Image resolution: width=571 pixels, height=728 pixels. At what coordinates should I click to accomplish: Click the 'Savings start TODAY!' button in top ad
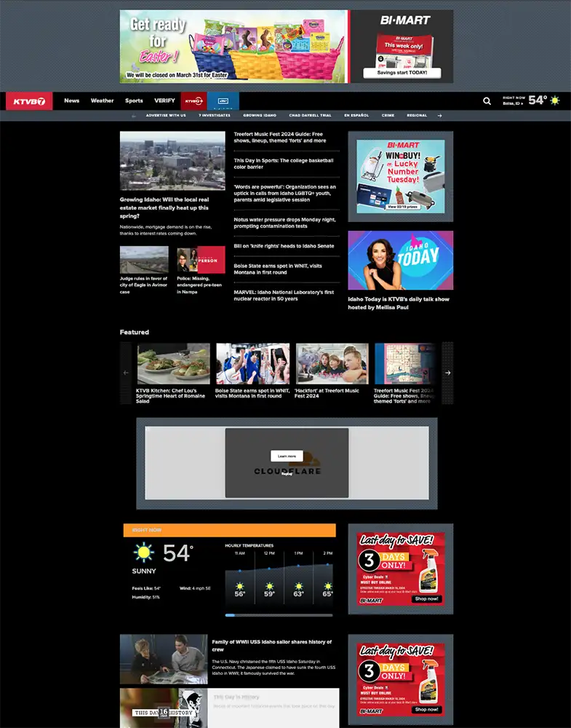coord(402,72)
